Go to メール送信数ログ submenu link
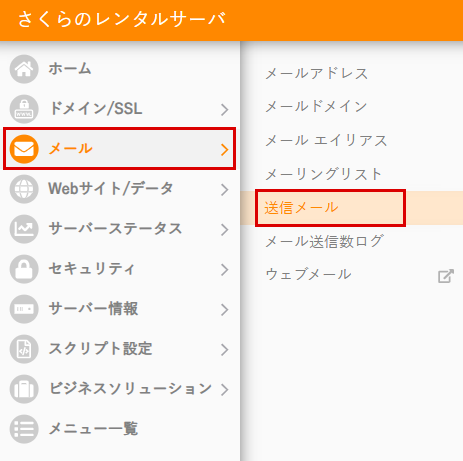463x461 pixels. [324, 241]
